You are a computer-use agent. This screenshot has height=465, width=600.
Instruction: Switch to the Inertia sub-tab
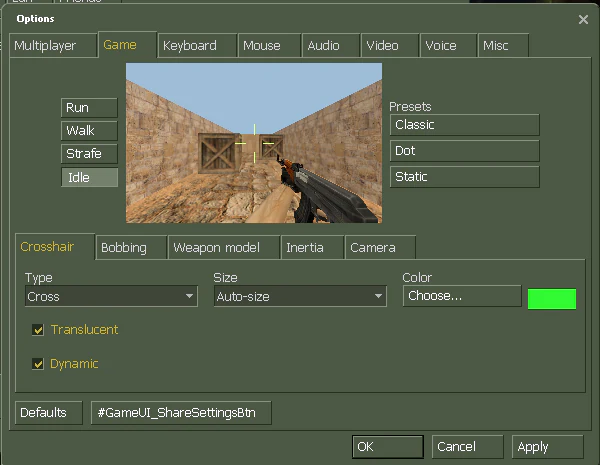pyautogui.click(x=312, y=248)
